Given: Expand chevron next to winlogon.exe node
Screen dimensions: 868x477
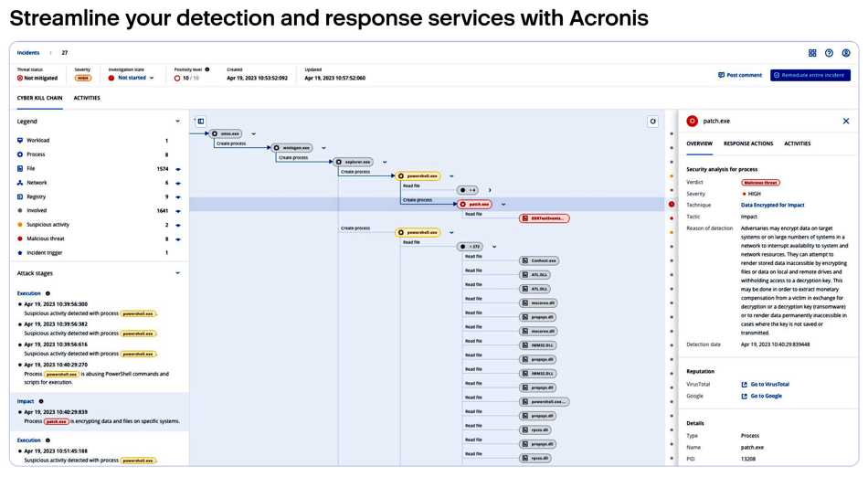Looking at the screenshot, I should coord(323,148).
